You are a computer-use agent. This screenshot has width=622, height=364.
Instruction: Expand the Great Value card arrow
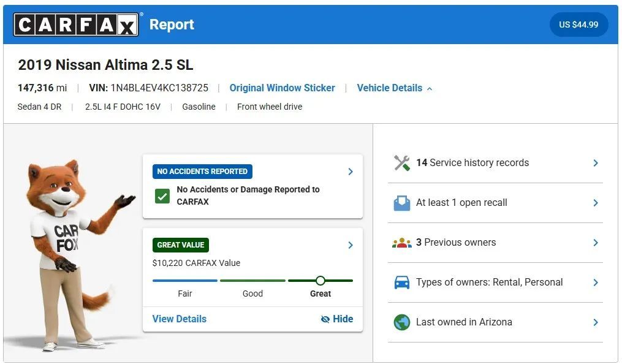[351, 245]
